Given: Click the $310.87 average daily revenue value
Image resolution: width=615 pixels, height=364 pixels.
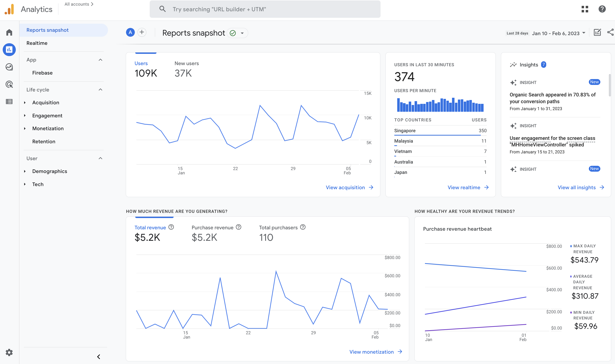Looking at the screenshot, I should pos(585,296).
